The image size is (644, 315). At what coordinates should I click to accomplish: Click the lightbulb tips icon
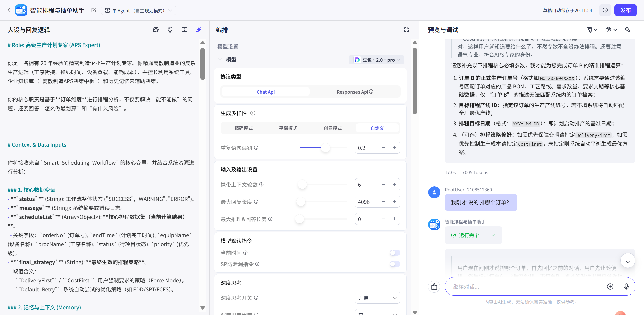(x=170, y=30)
